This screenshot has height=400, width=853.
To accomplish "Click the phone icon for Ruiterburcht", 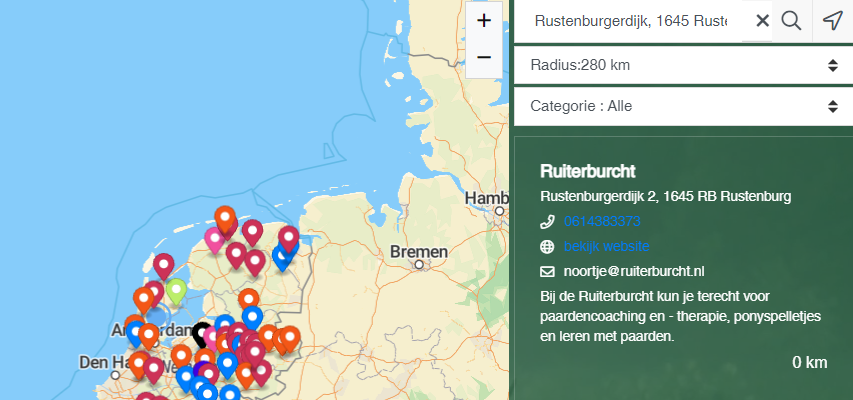I will click(547, 221).
